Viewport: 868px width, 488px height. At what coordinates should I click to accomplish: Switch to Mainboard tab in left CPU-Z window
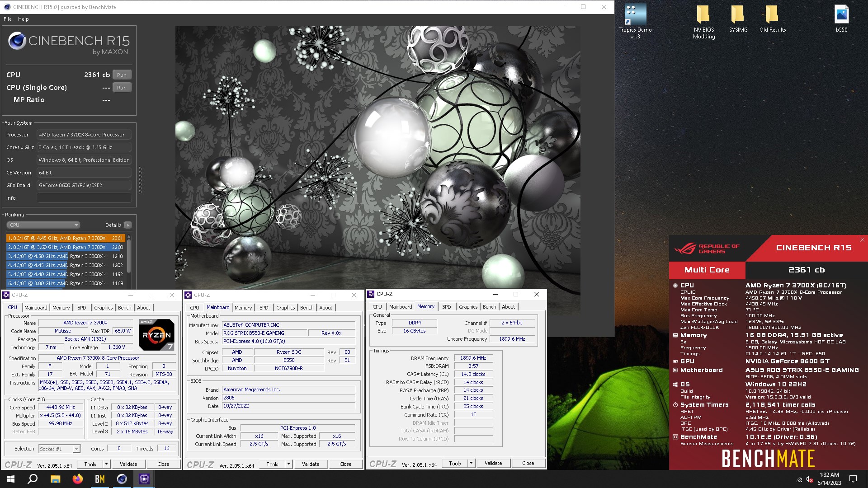36,308
